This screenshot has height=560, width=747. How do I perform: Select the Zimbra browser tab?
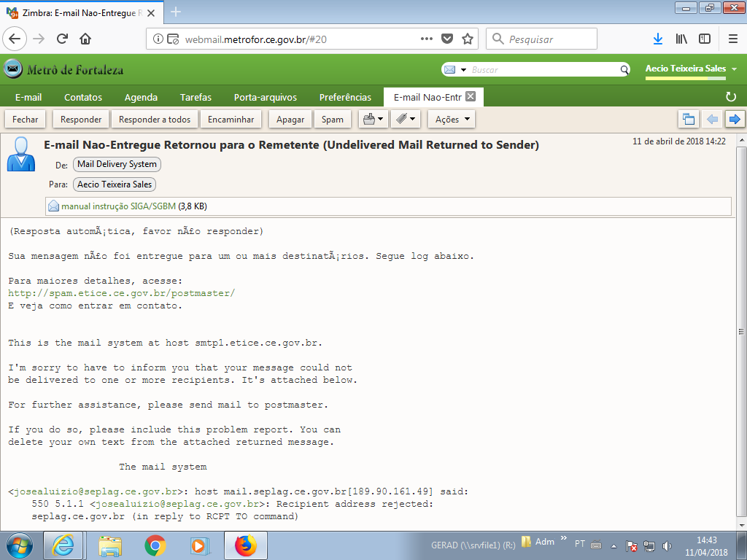(x=81, y=12)
